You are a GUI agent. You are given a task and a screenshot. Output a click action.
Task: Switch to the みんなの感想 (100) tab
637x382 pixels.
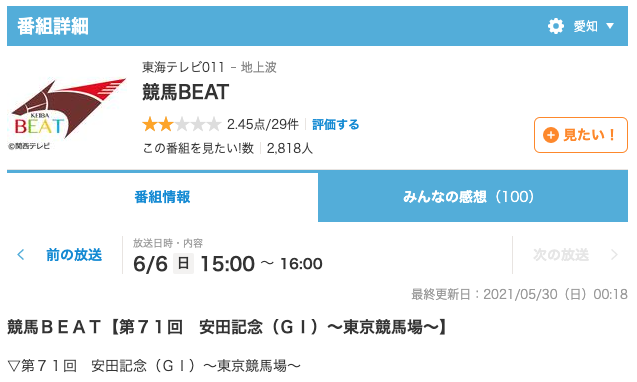click(x=473, y=197)
